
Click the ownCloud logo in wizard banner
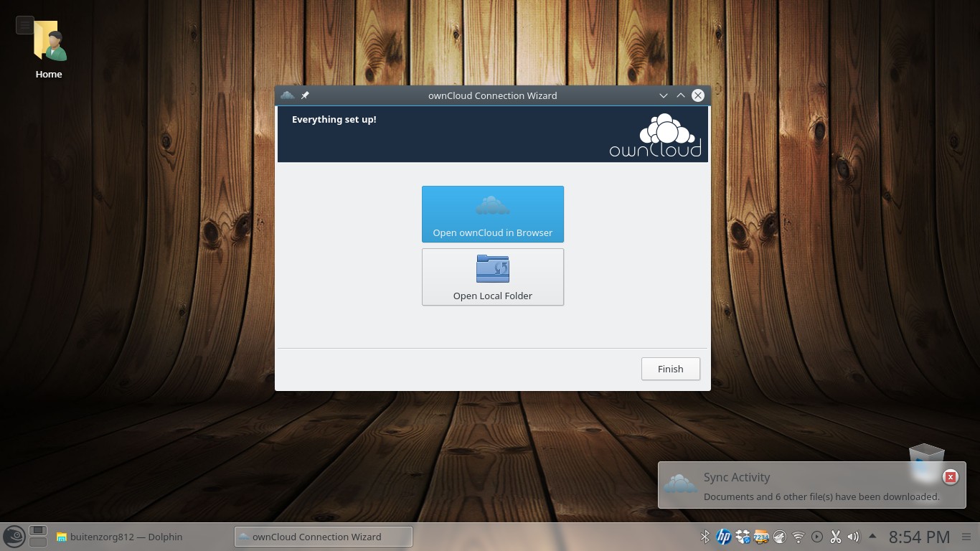655,135
